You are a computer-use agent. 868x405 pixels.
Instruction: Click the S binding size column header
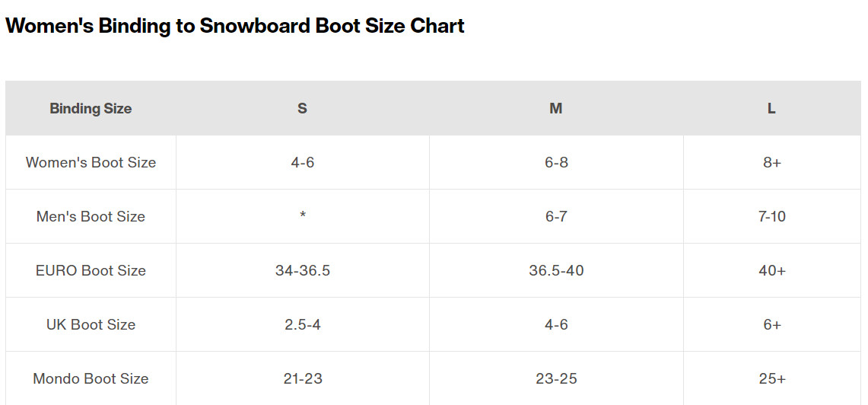(x=302, y=108)
